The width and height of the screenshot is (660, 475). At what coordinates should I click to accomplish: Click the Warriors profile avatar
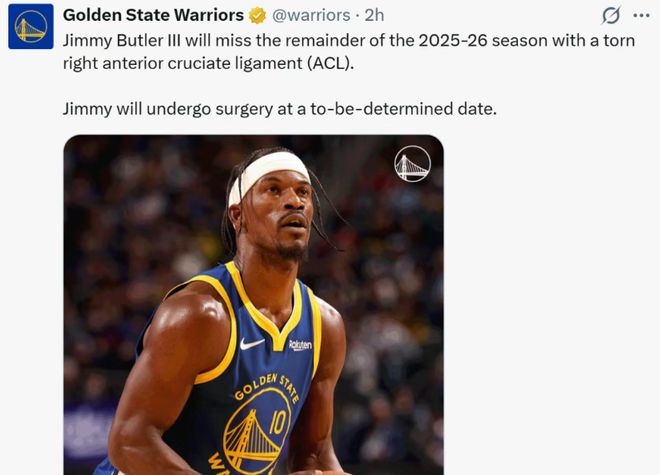(x=30, y=26)
